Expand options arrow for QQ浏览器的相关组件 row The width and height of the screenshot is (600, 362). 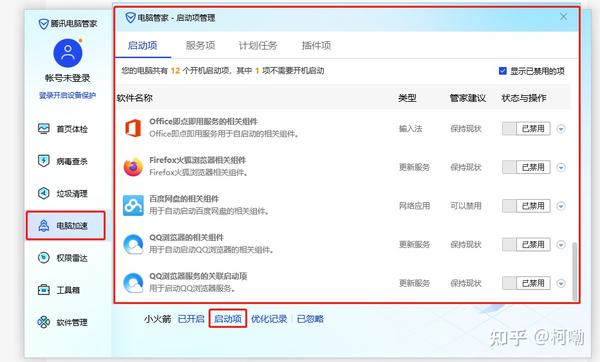pyautogui.click(x=561, y=245)
